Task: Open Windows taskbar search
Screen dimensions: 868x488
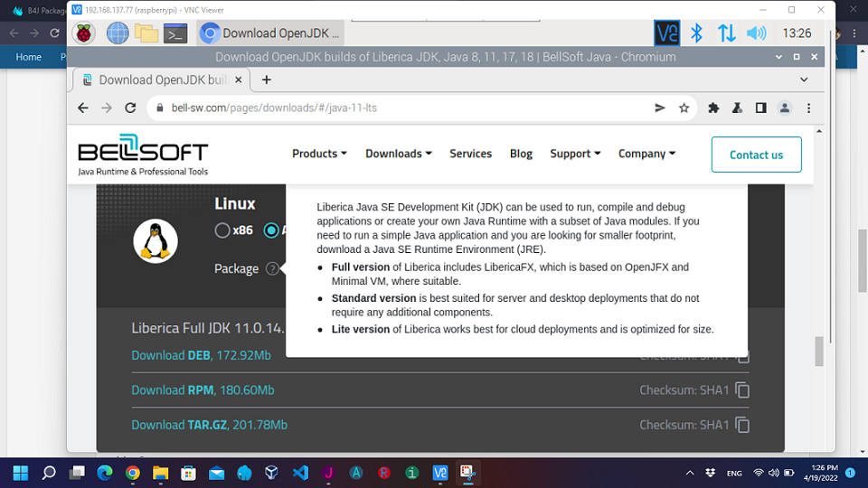Action: coord(49,473)
